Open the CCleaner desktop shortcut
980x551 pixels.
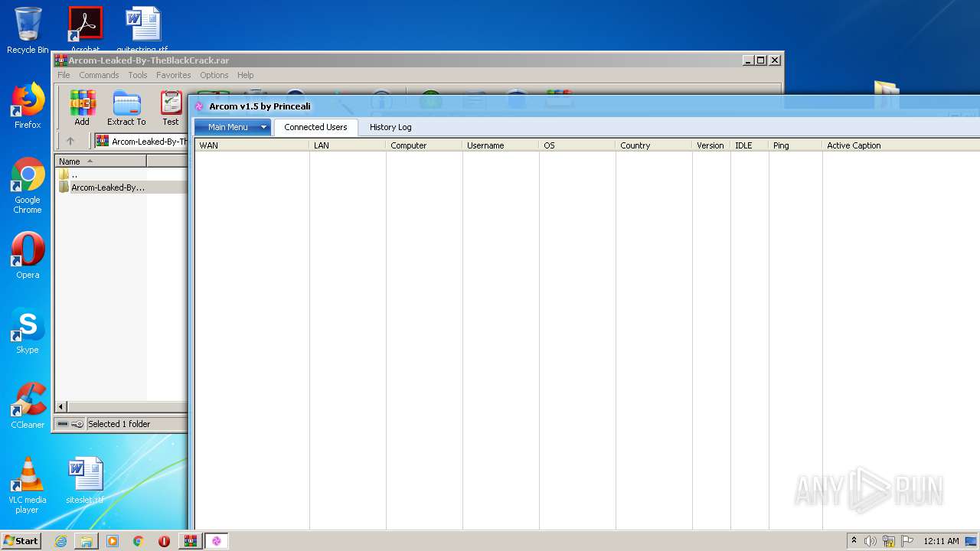coord(28,406)
